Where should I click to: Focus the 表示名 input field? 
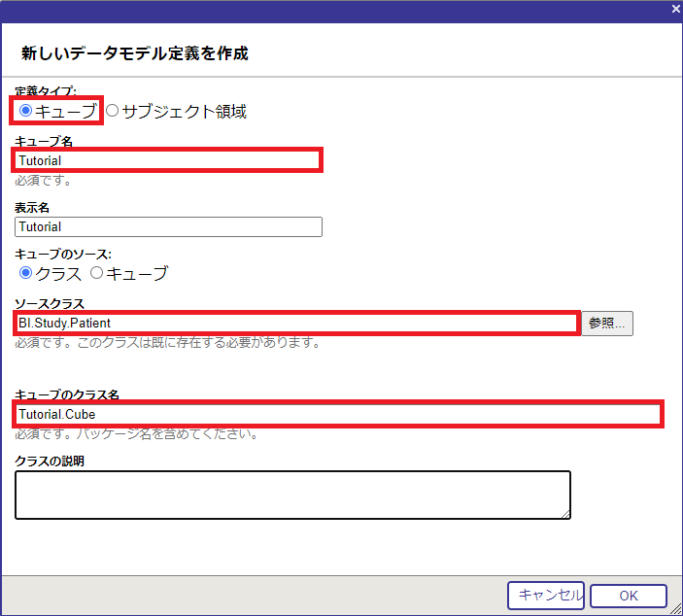[x=168, y=226]
